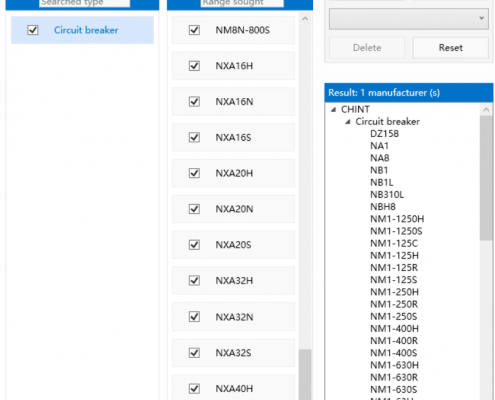Viewport: 495px width, 400px height.
Task: Uncheck the NXA16N checkbox
Action: point(194,101)
